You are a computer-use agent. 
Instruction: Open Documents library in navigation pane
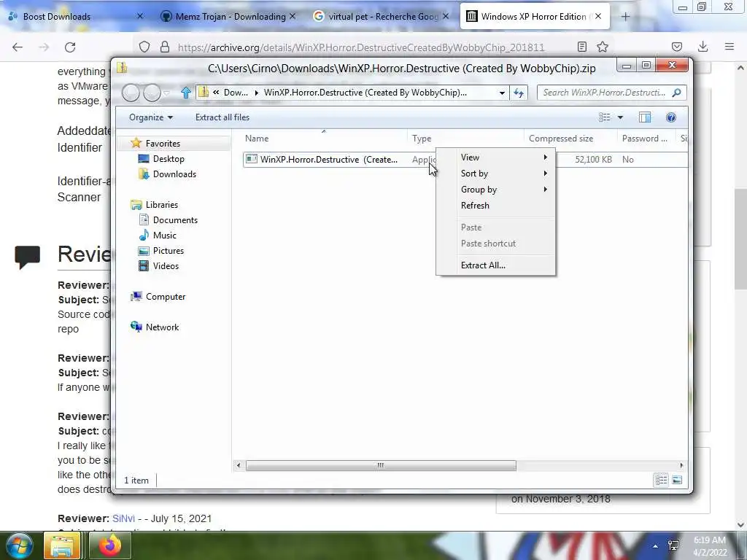[175, 220]
